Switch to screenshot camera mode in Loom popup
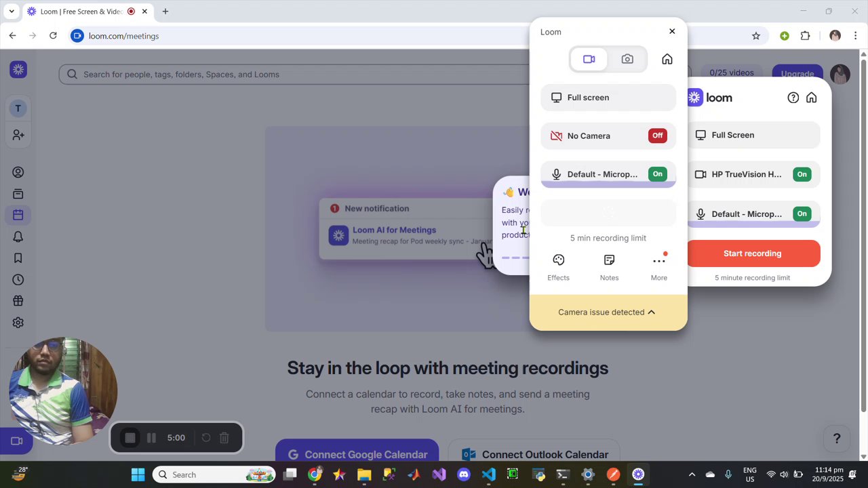Viewport: 868px width, 488px height. (627, 60)
